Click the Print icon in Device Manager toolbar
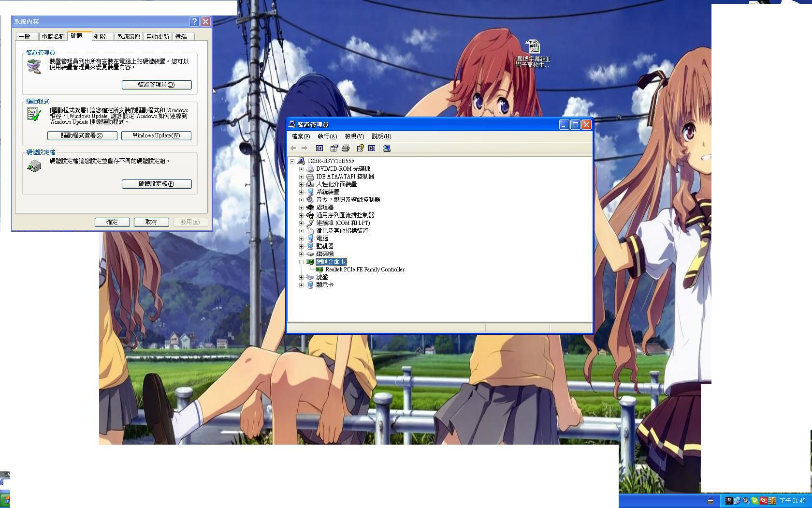812x508 pixels. [346, 148]
